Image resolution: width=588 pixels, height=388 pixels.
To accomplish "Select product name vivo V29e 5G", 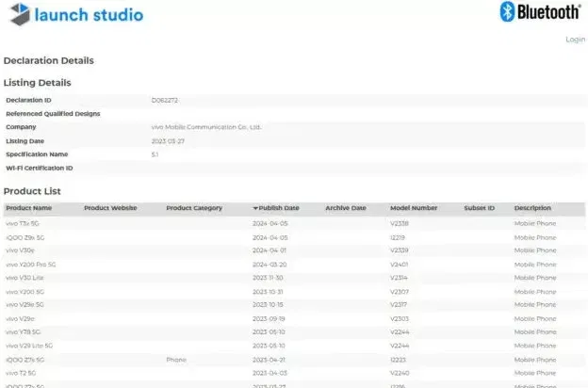I will pyautogui.click(x=24, y=305).
